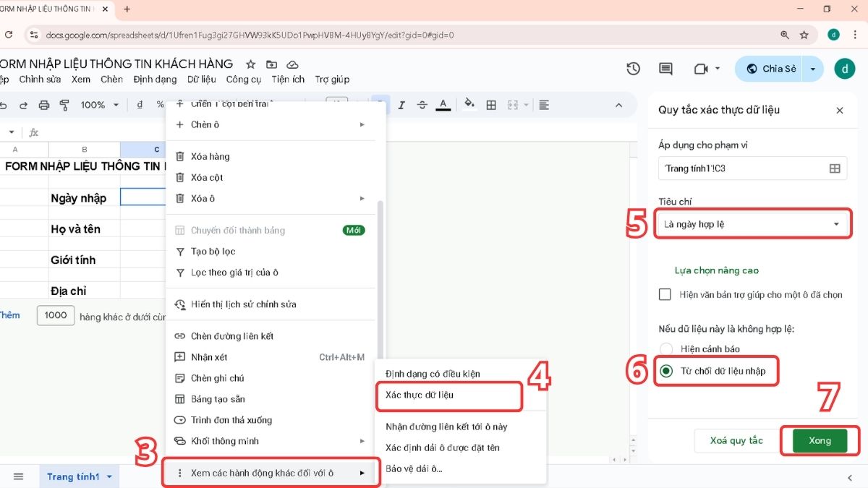
Task: Open the borders tool
Action: click(x=491, y=105)
